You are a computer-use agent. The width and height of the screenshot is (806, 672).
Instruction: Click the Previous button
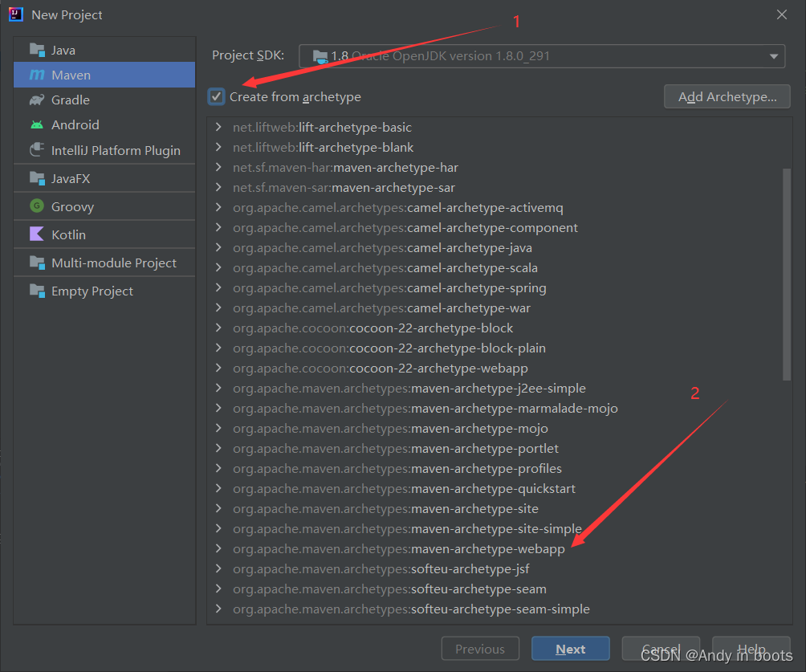coord(480,649)
